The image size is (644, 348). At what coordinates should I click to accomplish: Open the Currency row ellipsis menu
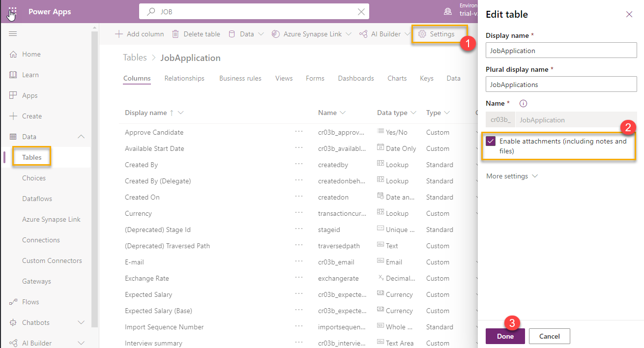(x=299, y=213)
